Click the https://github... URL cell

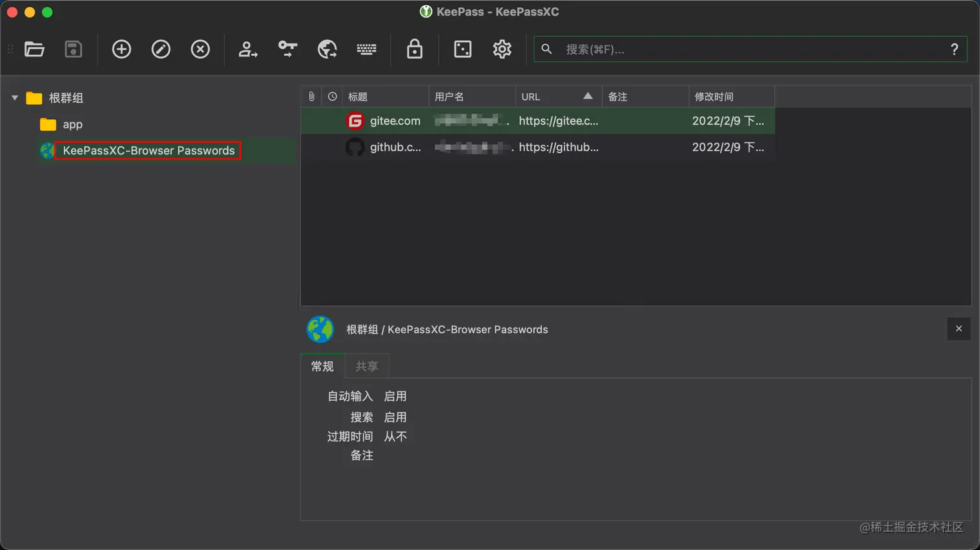tap(559, 147)
